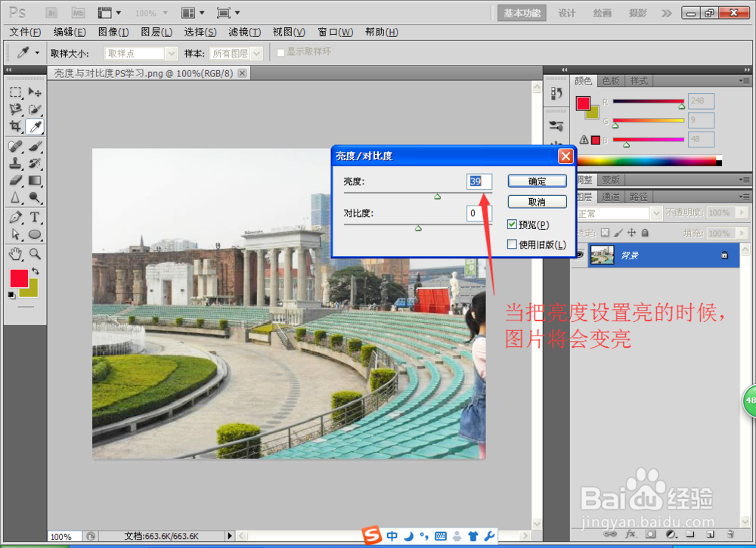Select the Eyedropper tool in toolbox

tap(35, 126)
